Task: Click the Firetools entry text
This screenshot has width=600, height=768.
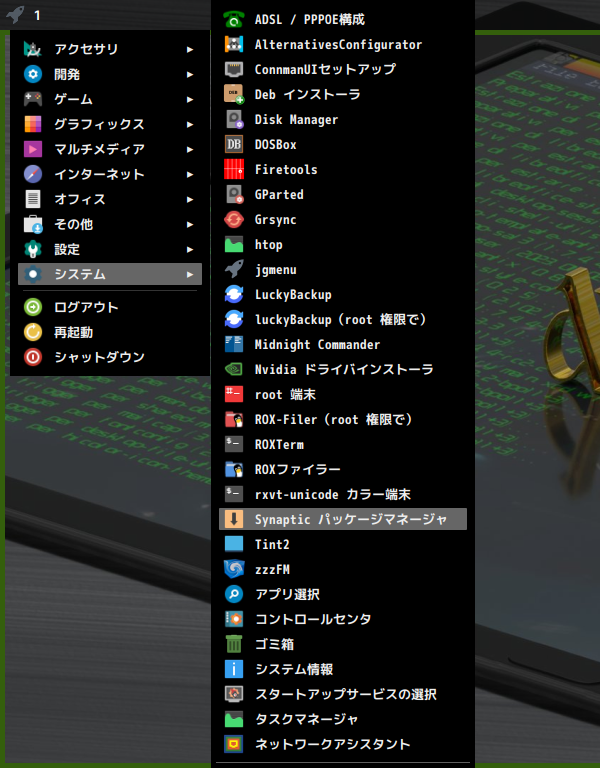Action: [286, 169]
